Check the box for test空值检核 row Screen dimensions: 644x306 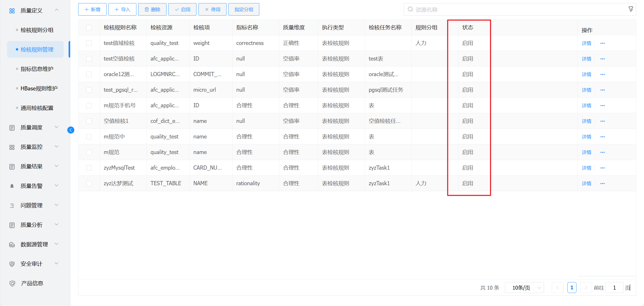pyautogui.click(x=89, y=59)
